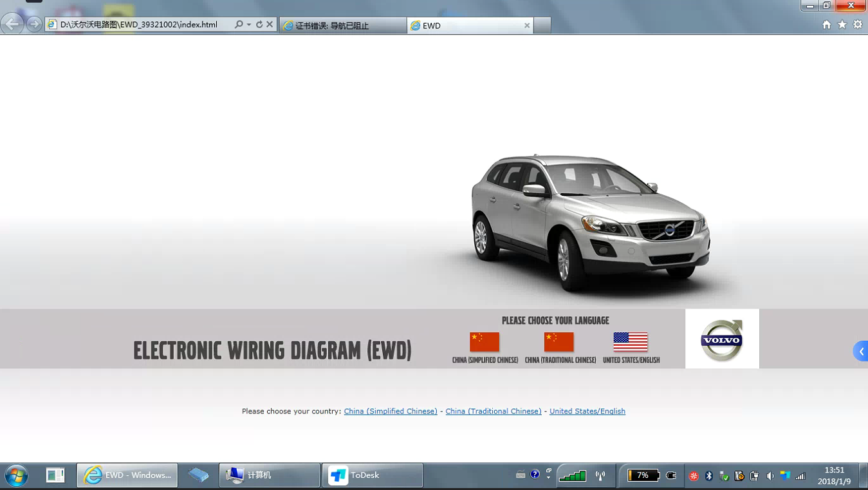Click the Please Choose Your Language heading
The width and height of the screenshot is (868, 490).
[555, 321]
